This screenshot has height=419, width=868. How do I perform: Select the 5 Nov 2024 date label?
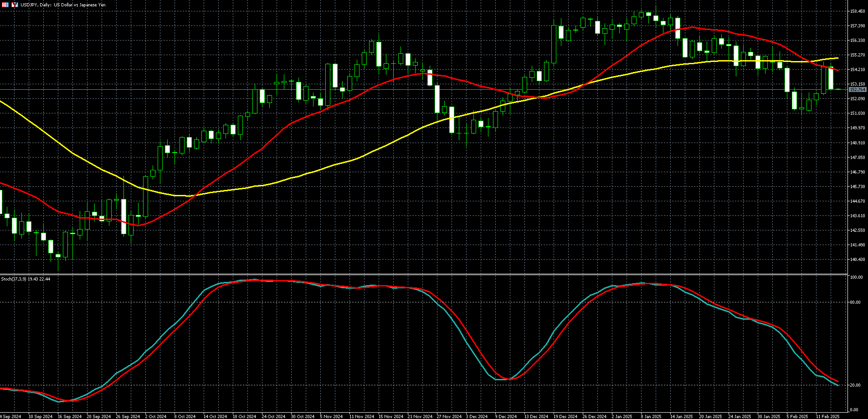331,417
